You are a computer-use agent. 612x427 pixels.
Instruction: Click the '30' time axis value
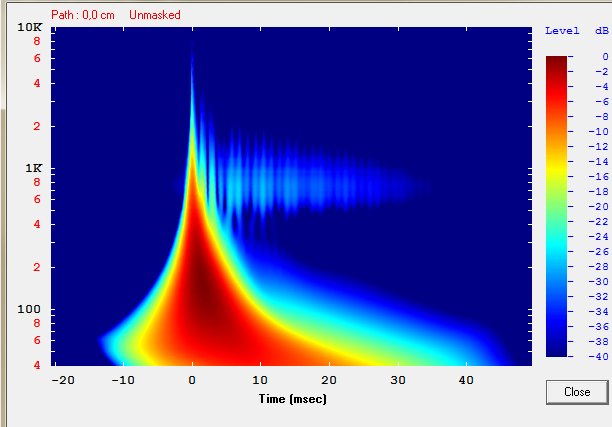398,380
